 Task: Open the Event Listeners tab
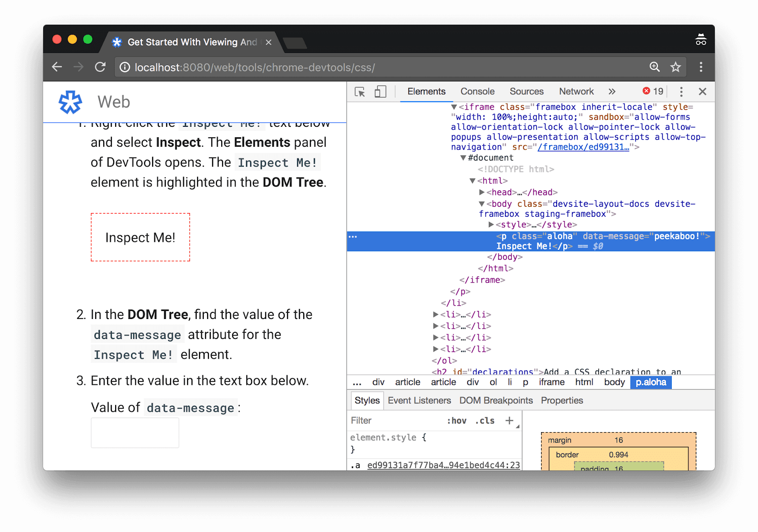pos(419,400)
